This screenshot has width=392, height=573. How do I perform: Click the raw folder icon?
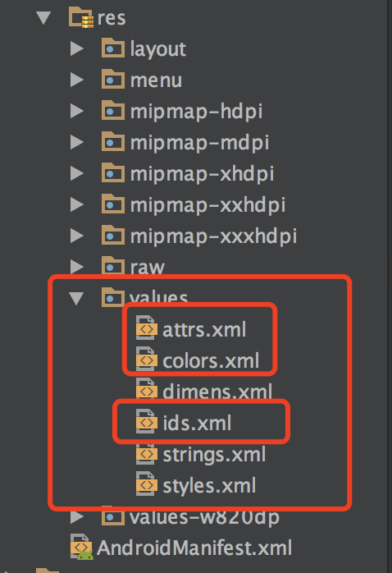(113, 265)
